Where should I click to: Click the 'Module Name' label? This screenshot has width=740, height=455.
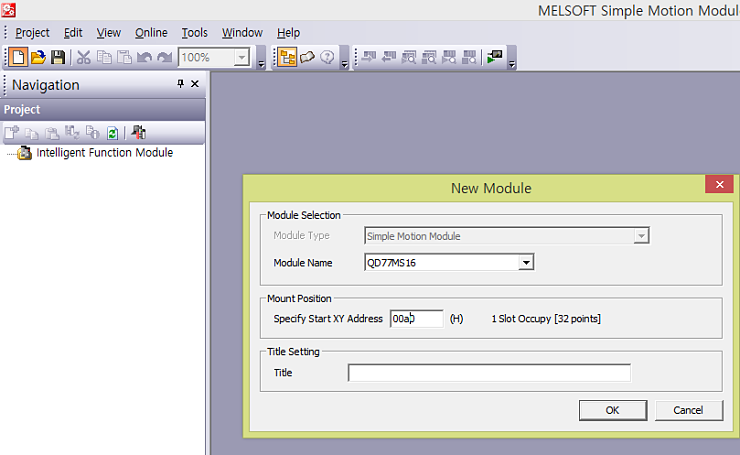303,263
